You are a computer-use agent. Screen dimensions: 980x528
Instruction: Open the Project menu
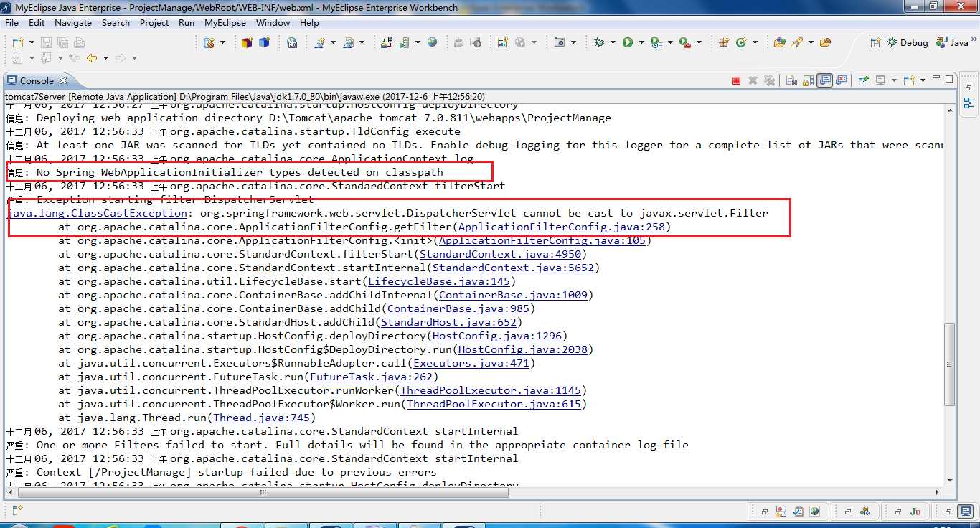click(x=154, y=22)
